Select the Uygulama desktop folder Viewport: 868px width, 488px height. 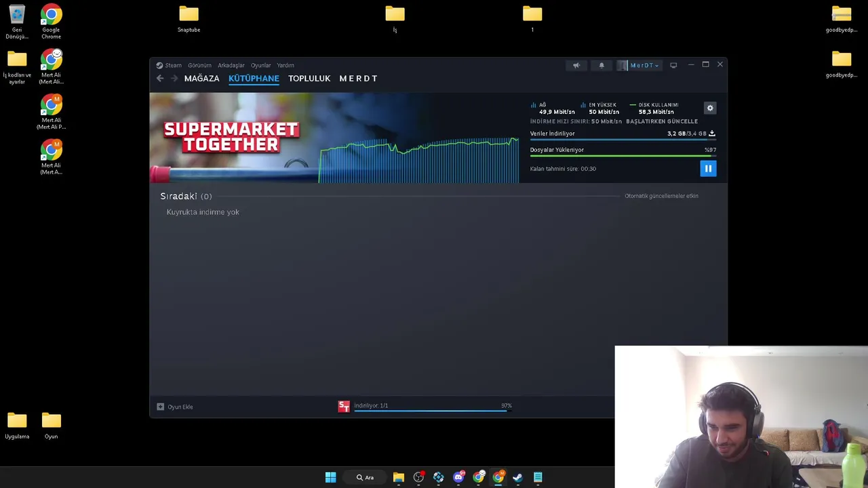point(17,426)
